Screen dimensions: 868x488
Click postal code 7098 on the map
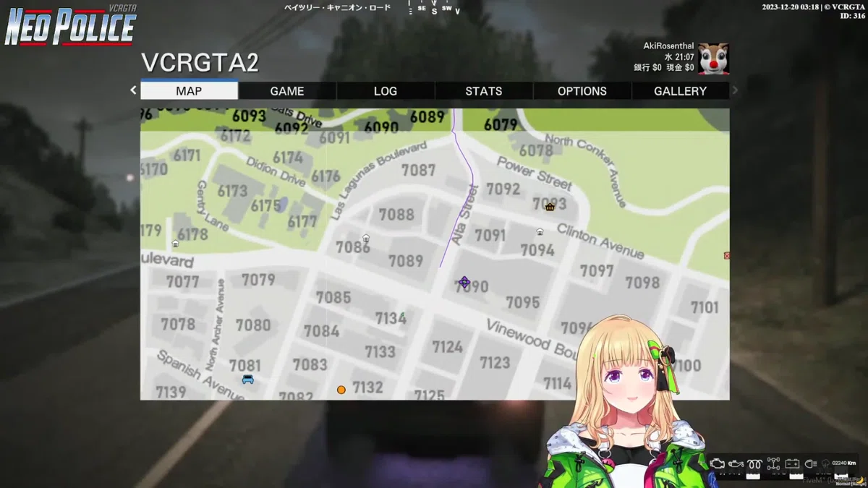(x=642, y=283)
